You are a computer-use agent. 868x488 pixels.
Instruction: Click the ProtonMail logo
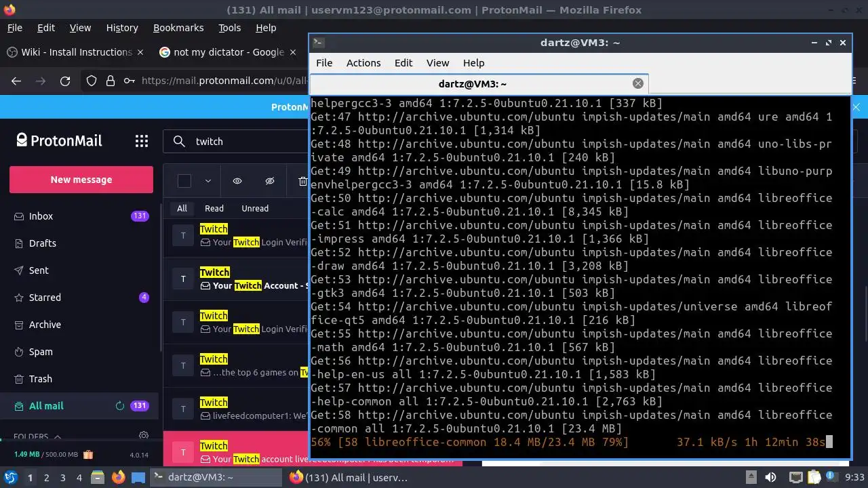(x=59, y=140)
